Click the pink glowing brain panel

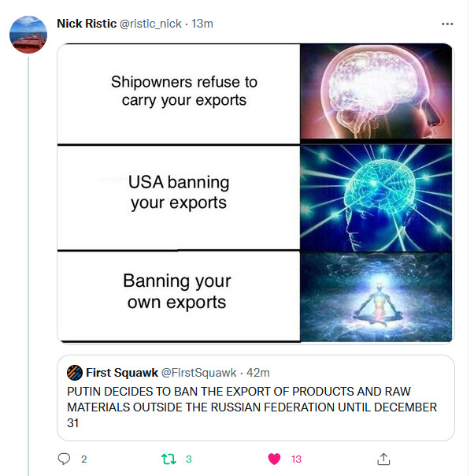point(376,91)
